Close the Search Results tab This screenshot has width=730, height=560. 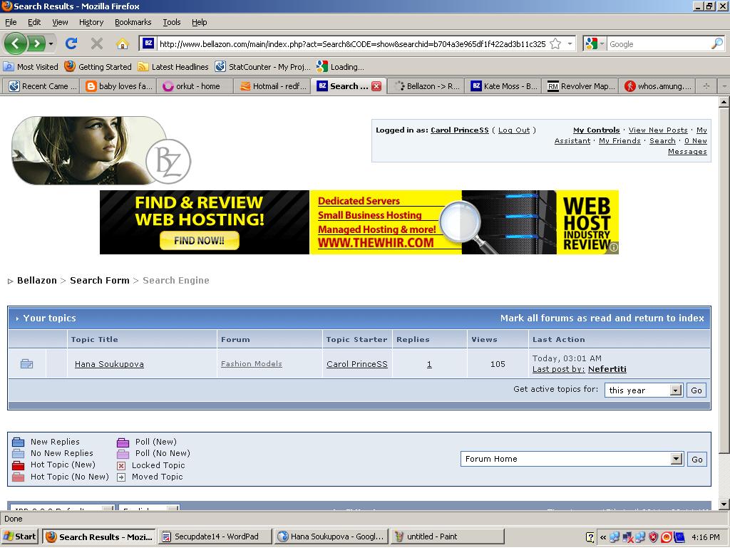pyautogui.click(x=376, y=86)
